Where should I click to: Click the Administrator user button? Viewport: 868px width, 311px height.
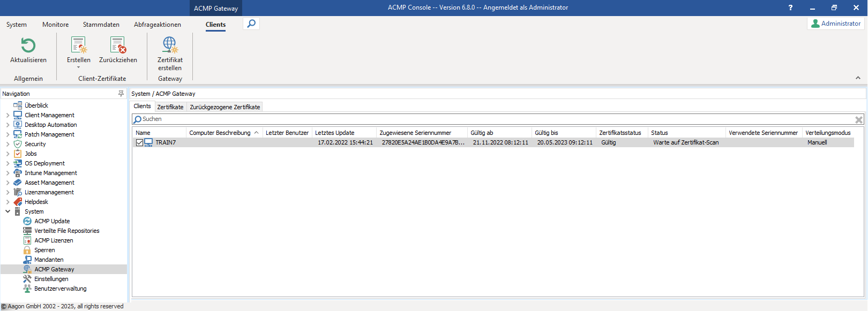[836, 24]
